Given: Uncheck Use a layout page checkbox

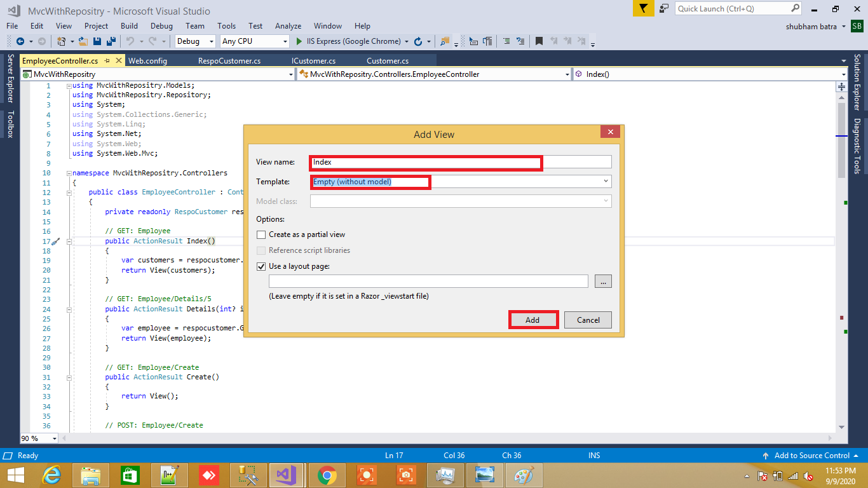Looking at the screenshot, I should pyautogui.click(x=261, y=266).
